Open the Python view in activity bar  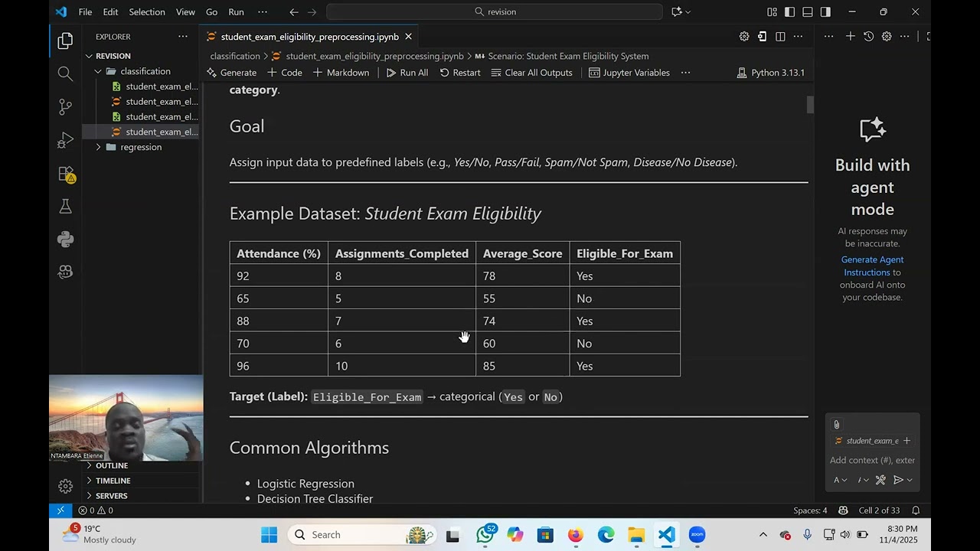tap(65, 240)
